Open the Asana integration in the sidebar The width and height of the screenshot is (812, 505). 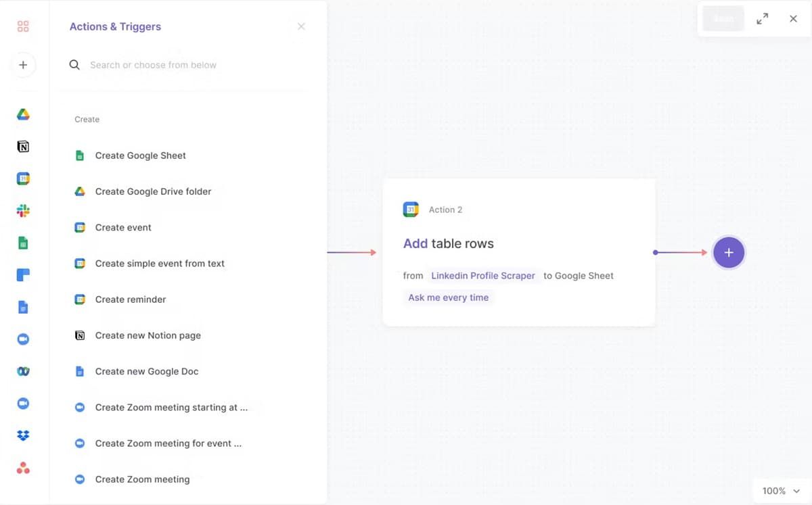point(23,468)
